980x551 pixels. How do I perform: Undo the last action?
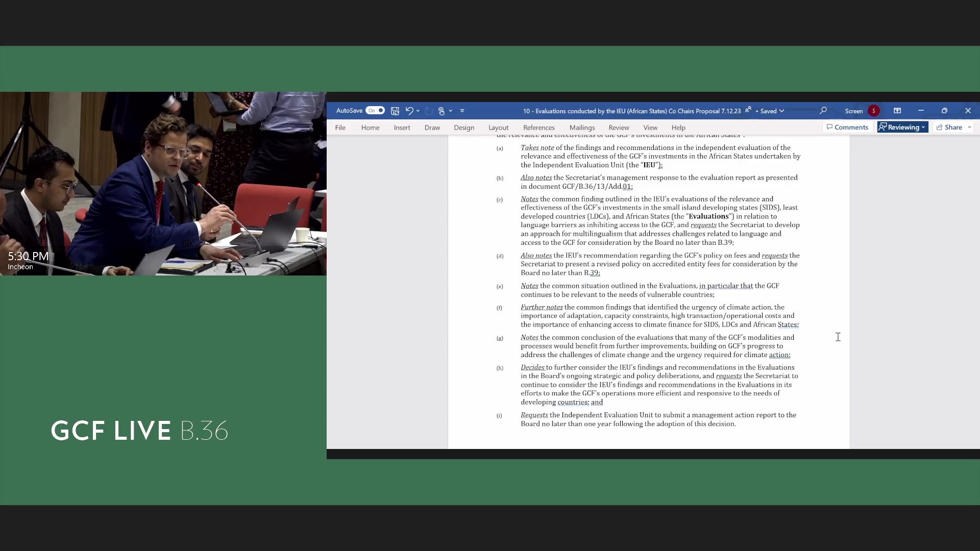coord(409,111)
